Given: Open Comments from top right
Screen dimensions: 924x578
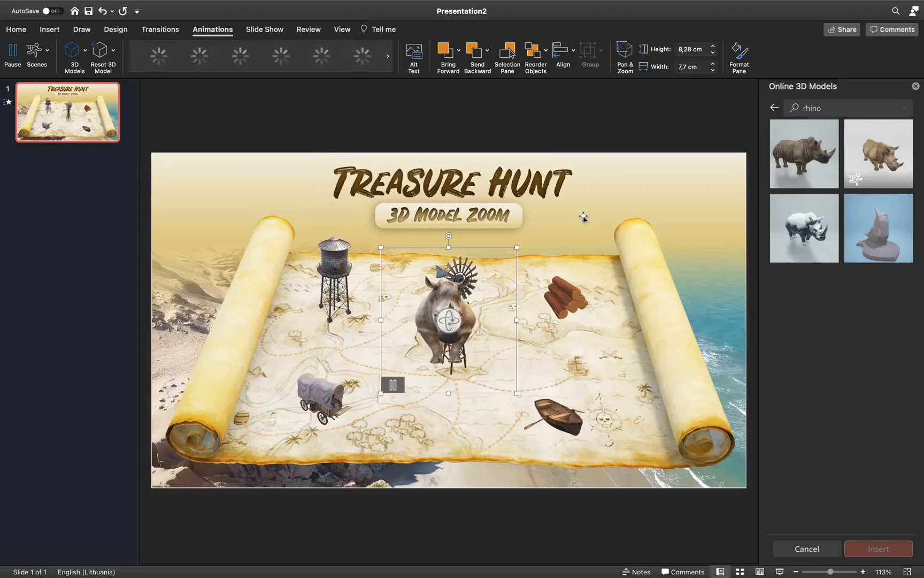Looking at the screenshot, I should pos(892,29).
